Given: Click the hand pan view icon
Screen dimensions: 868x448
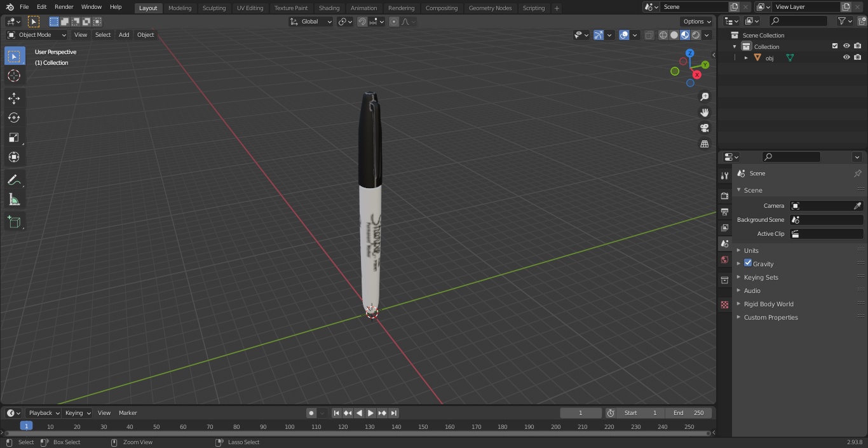Looking at the screenshot, I should click(704, 112).
